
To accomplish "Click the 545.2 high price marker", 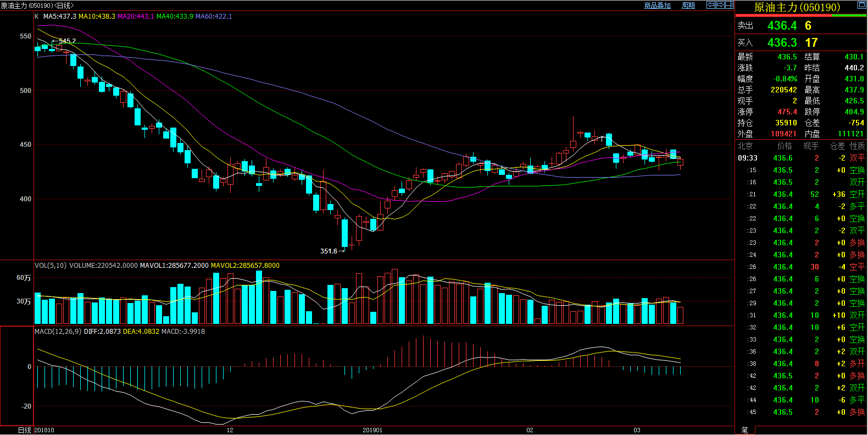I will pos(68,41).
